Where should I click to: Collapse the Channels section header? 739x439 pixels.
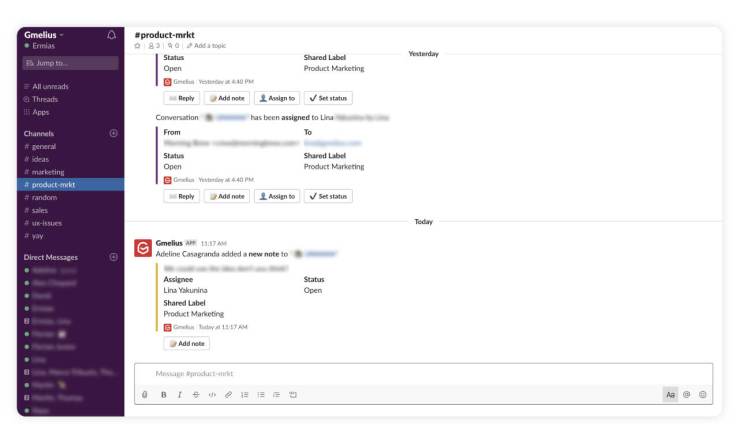click(39, 133)
